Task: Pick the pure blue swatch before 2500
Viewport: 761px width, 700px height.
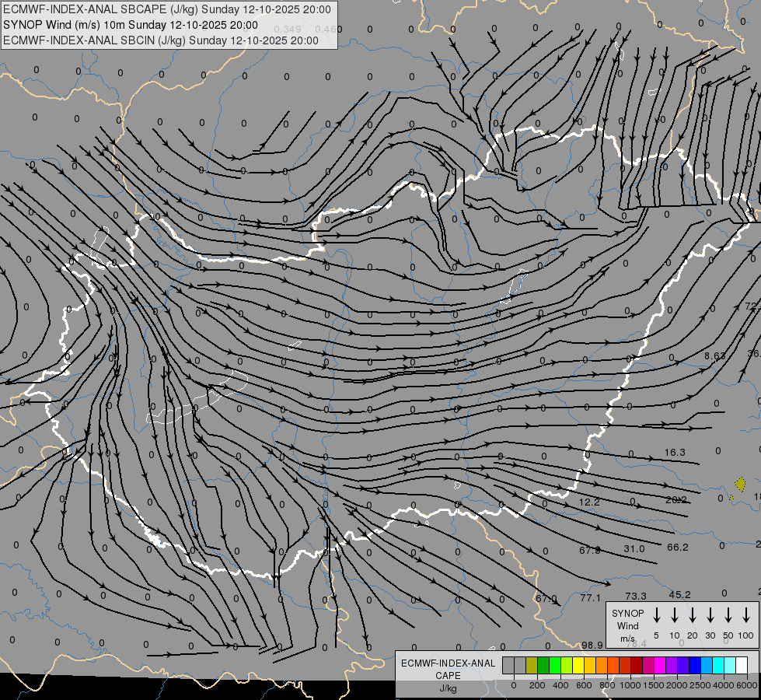Action: pyautogui.click(x=694, y=665)
